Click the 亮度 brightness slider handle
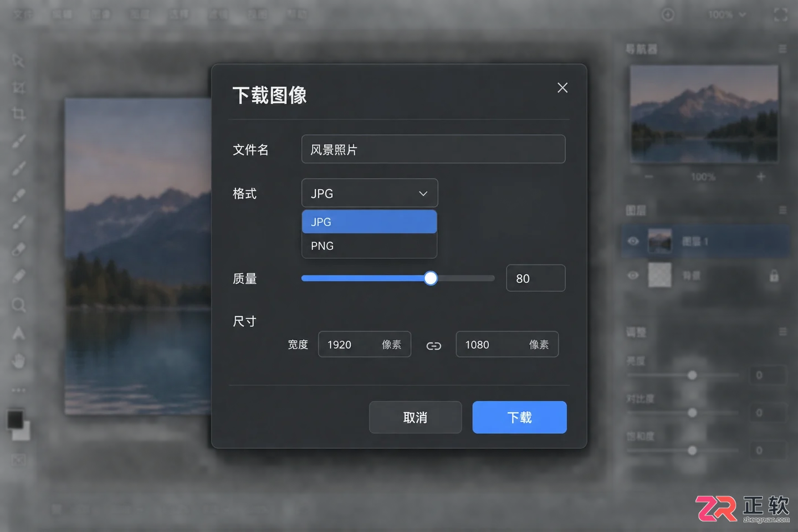Viewport: 798px width, 532px height. click(692, 375)
